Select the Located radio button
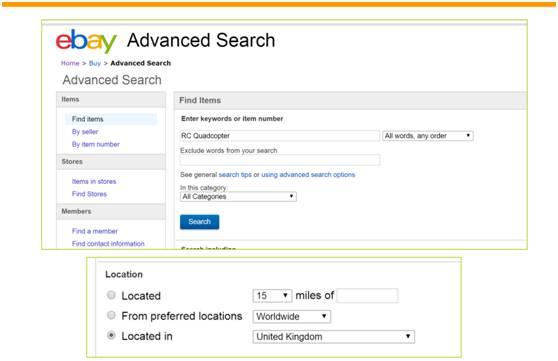 111,295
